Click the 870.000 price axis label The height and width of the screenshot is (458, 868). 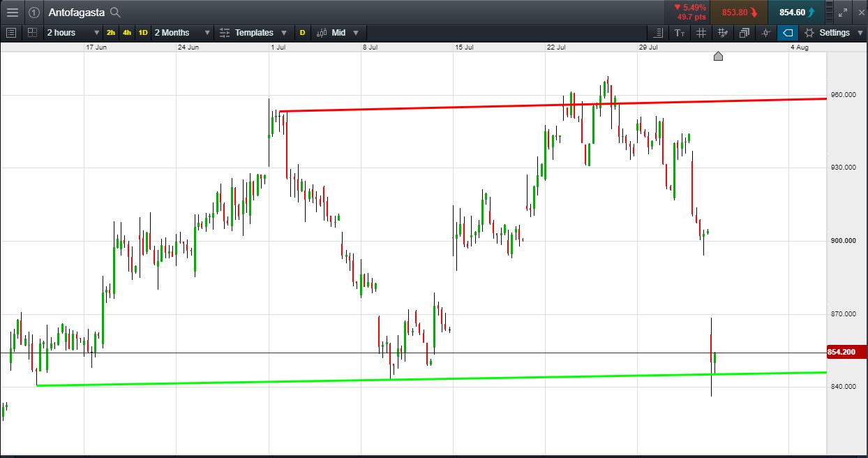point(842,314)
